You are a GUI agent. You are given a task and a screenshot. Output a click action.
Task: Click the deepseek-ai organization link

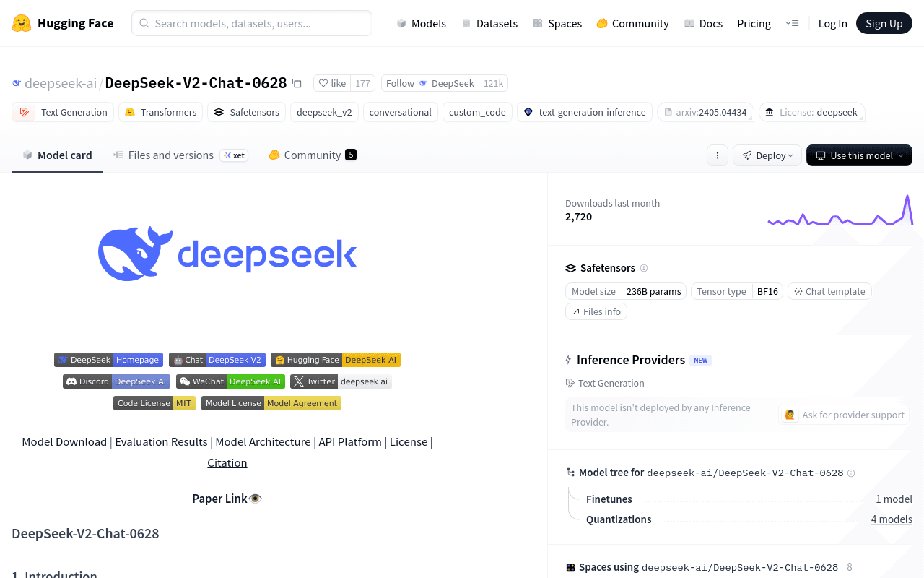[x=61, y=83]
